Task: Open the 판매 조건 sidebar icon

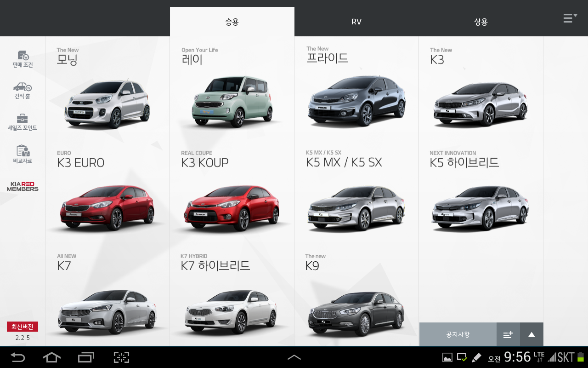Action: click(x=23, y=59)
